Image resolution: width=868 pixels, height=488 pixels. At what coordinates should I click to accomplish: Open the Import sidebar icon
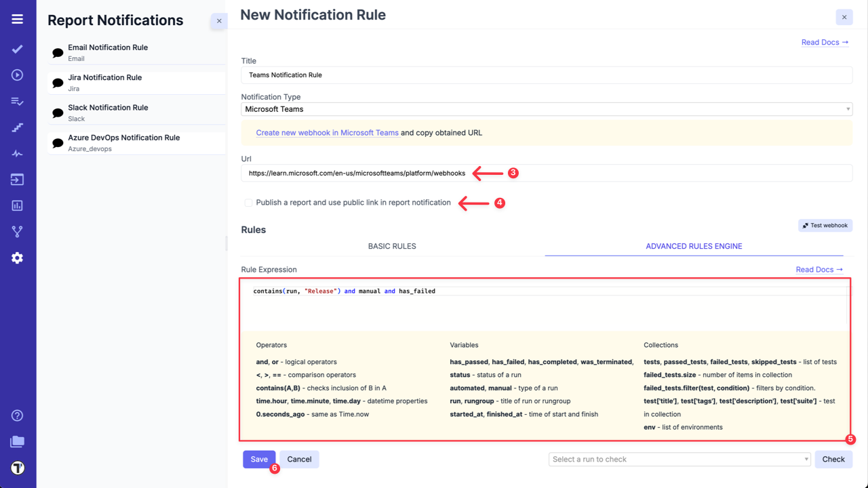coord(18,179)
